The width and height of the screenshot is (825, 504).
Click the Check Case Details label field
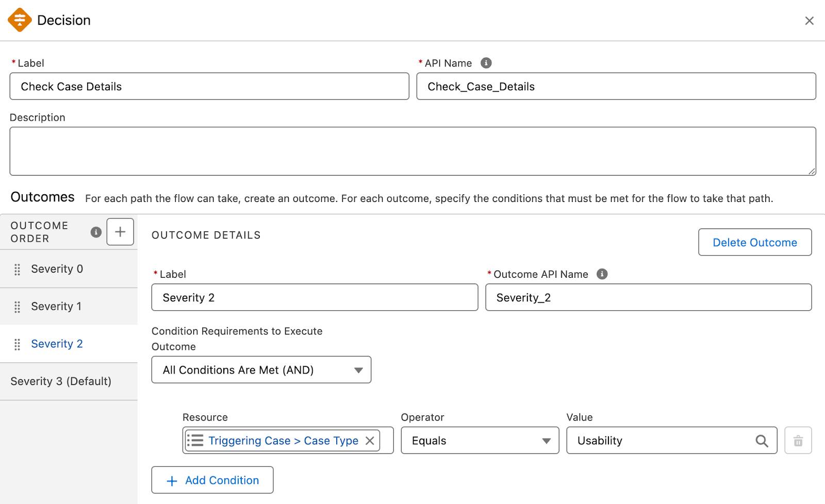coord(209,87)
